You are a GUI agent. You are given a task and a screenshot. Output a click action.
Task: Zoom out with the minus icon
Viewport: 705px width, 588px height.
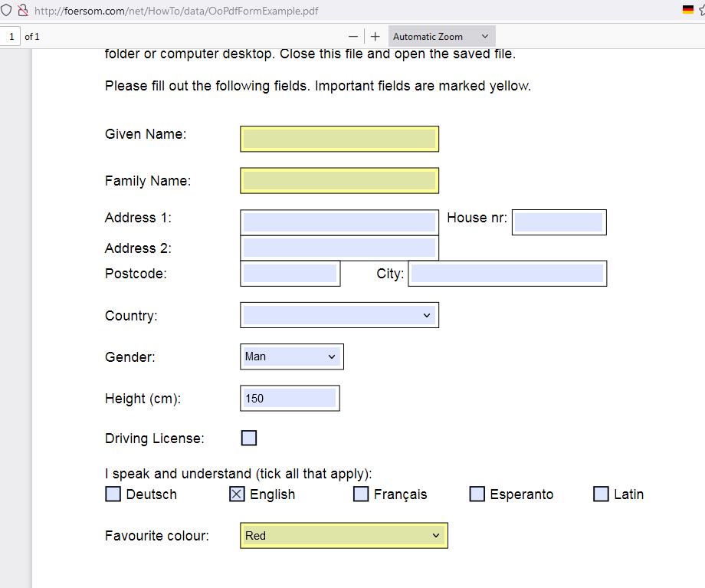pyautogui.click(x=353, y=36)
